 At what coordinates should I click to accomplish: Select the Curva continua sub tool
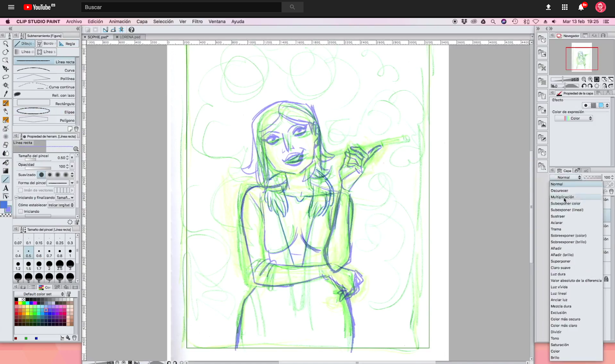coord(45,86)
